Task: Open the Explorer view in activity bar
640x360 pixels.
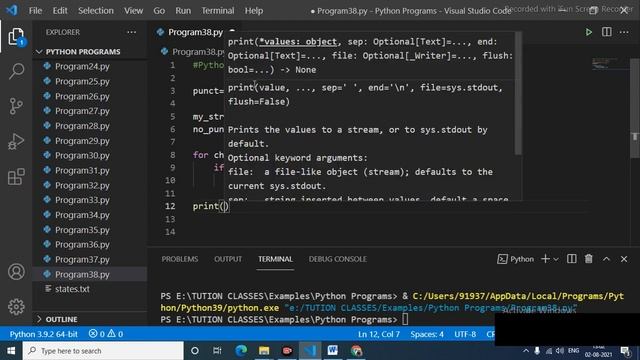Action: [x=16, y=37]
